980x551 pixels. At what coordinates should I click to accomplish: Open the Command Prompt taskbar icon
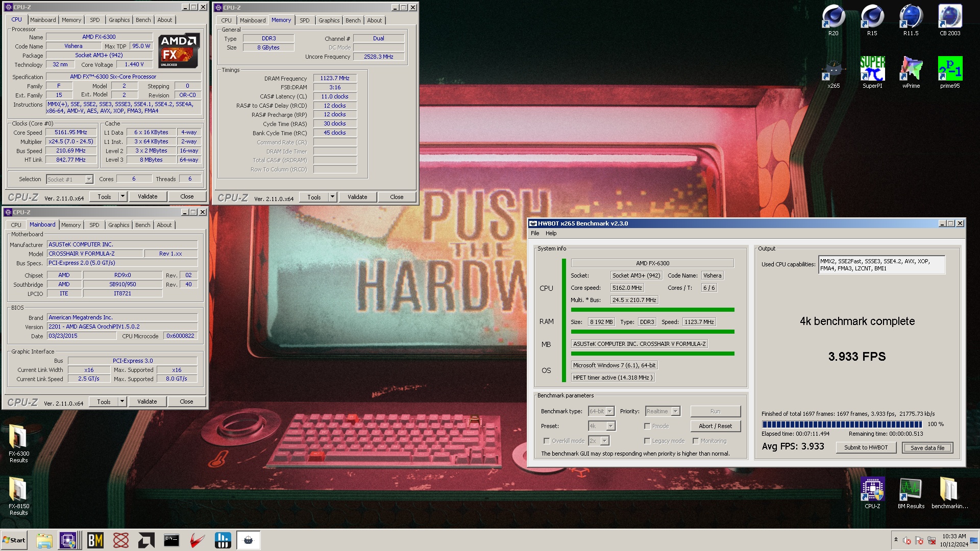click(171, 540)
